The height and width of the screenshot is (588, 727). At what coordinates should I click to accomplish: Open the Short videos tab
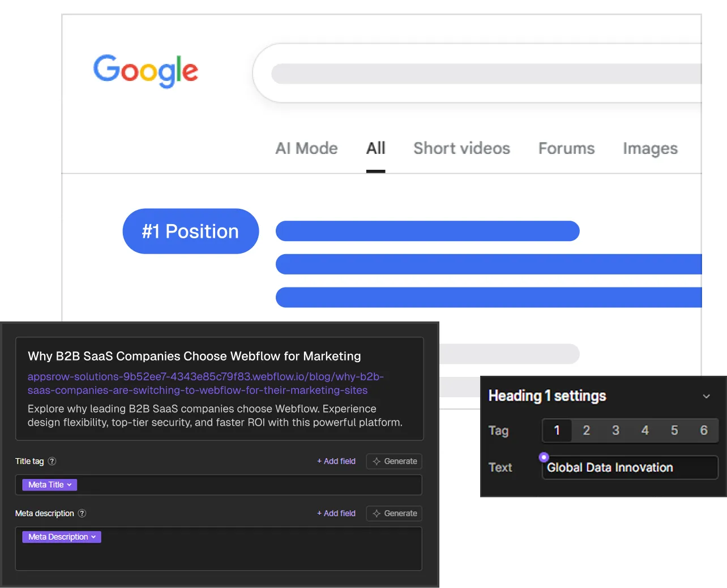tap(461, 148)
